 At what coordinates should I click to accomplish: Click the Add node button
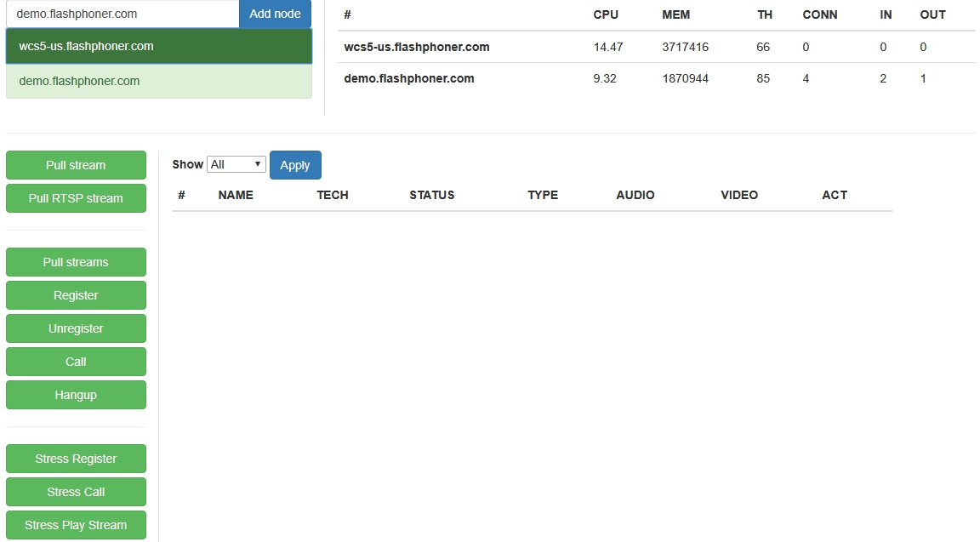pos(275,14)
